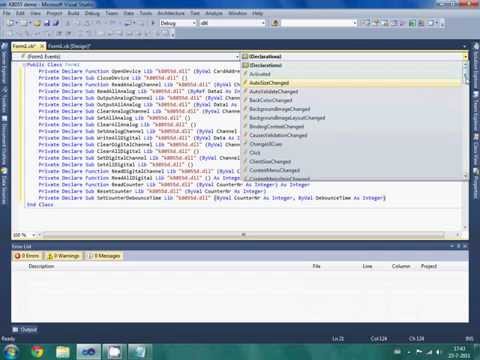Click the green Start Page toolbar icon
The width and height of the screenshot is (480, 360).
click(x=412, y=23)
